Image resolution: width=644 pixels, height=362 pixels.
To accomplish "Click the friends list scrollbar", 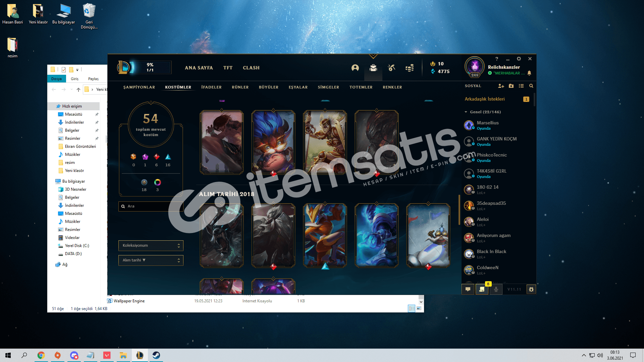I will click(534, 100).
